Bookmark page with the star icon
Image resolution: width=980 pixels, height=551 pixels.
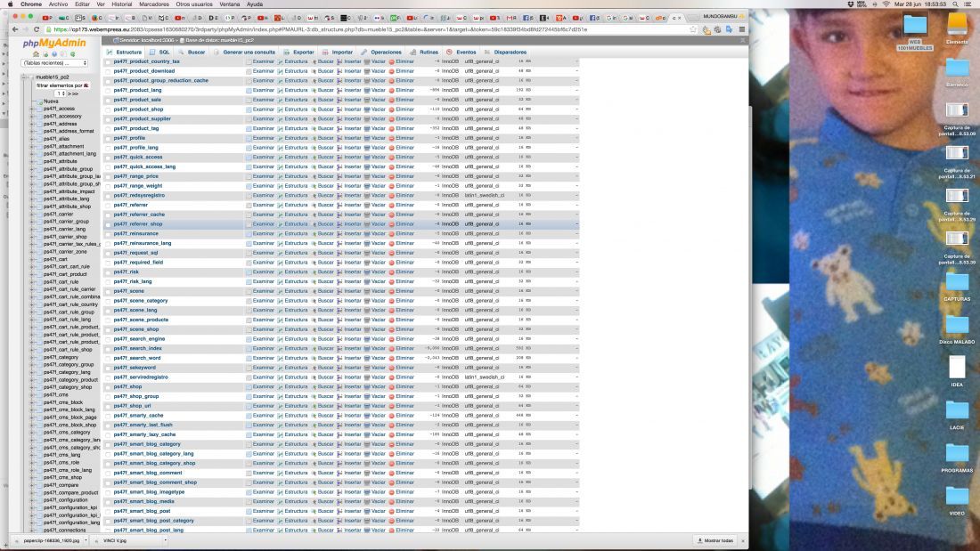[x=693, y=29]
